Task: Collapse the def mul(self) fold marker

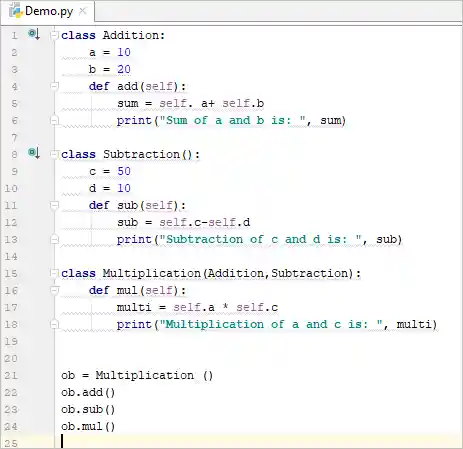Action: (54, 290)
